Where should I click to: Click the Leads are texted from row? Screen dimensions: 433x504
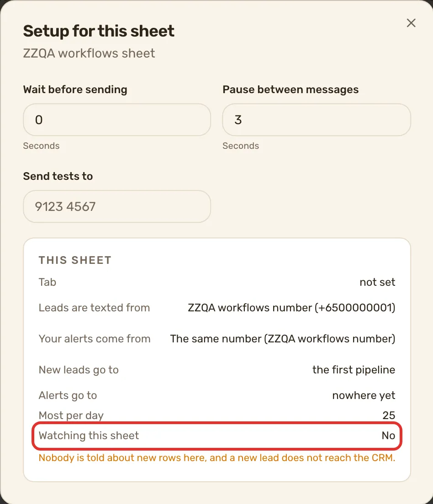pos(217,308)
